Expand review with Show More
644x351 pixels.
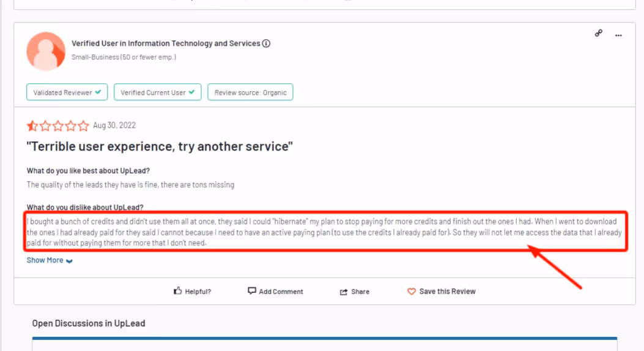tap(50, 260)
